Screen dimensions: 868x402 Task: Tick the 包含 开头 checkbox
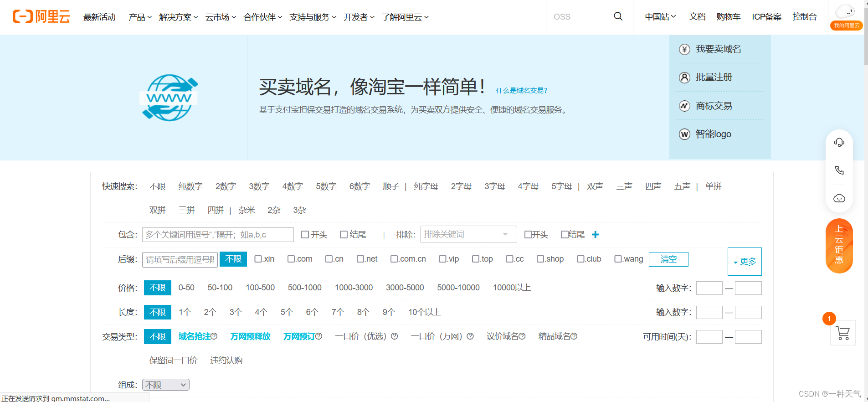coord(305,234)
